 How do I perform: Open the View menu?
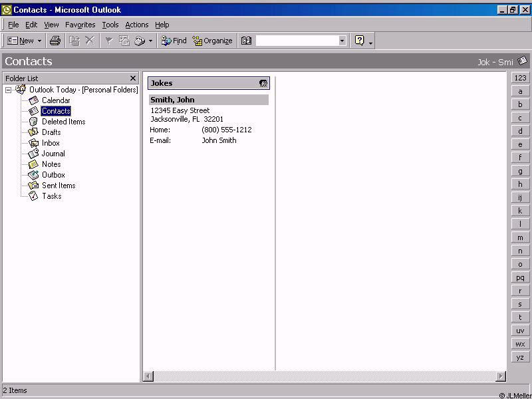(51, 25)
